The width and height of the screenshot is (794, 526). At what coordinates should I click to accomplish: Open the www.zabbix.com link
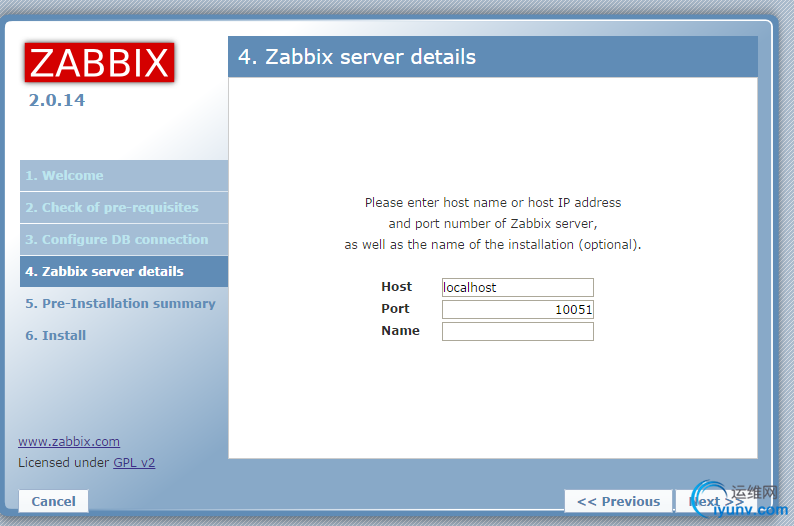click(x=69, y=441)
